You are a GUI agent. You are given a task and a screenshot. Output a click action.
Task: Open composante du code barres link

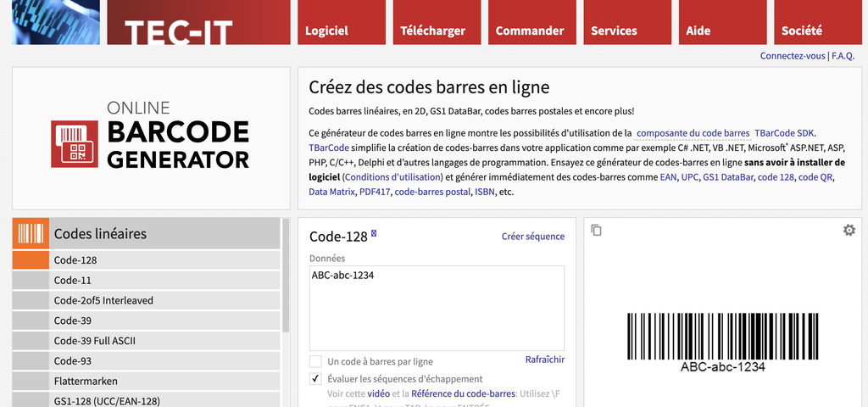coord(693,133)
